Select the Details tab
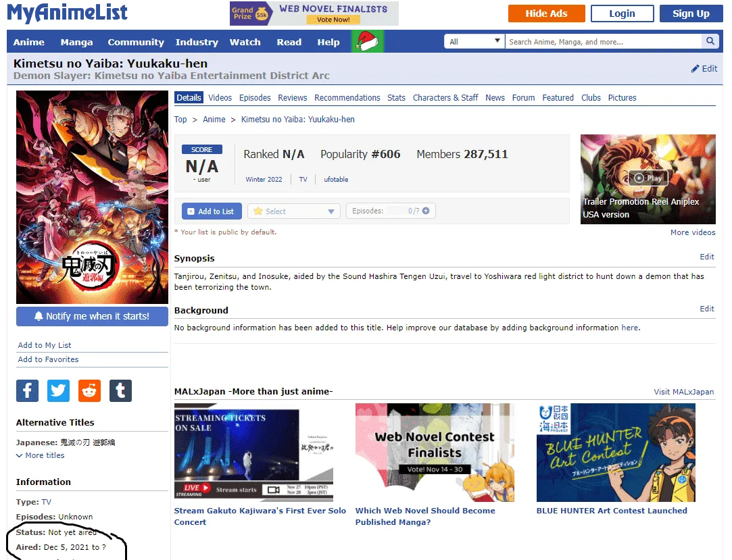This screenshot has height=560, width=732. click(x=189, y=97)
